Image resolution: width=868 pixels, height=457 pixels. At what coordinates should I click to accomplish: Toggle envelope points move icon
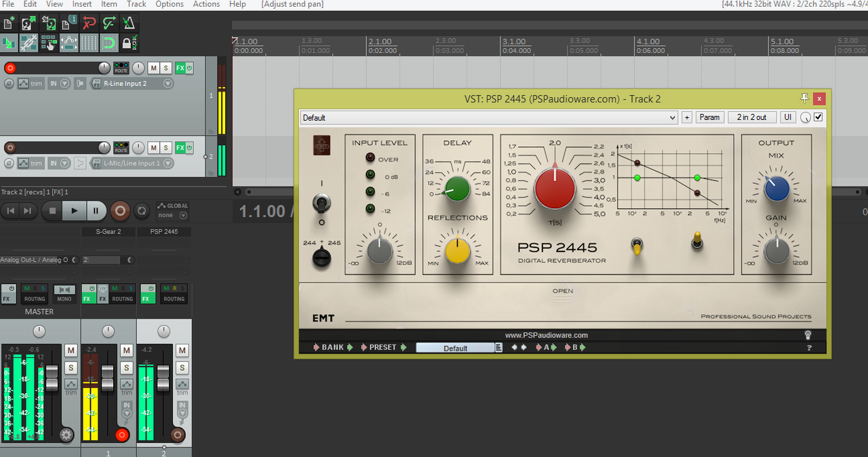pyautogui.click(x=68, y=43)
